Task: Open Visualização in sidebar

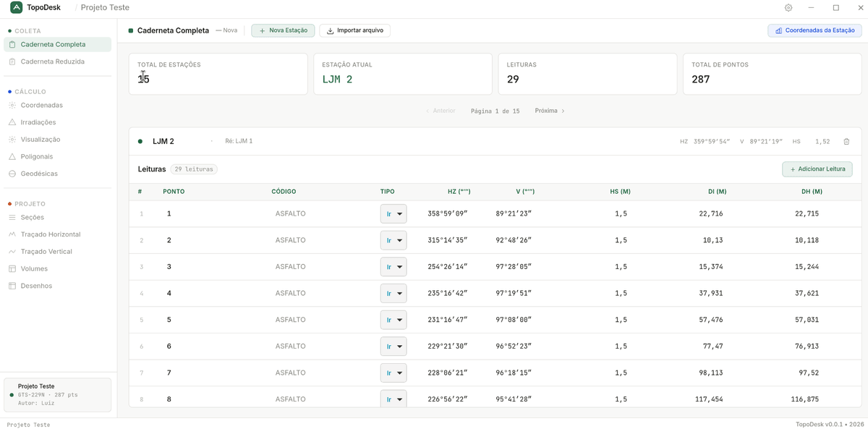Action: click(58, 139)
